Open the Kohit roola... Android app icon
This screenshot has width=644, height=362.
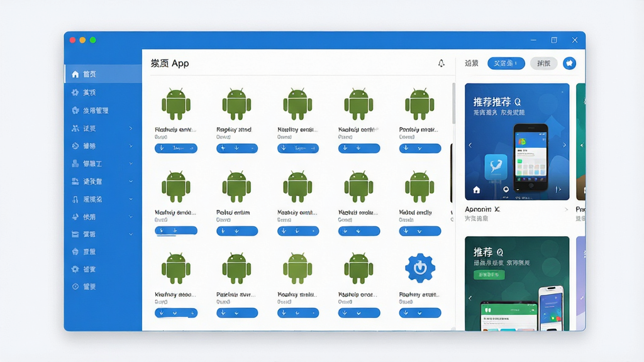point(358,187)
